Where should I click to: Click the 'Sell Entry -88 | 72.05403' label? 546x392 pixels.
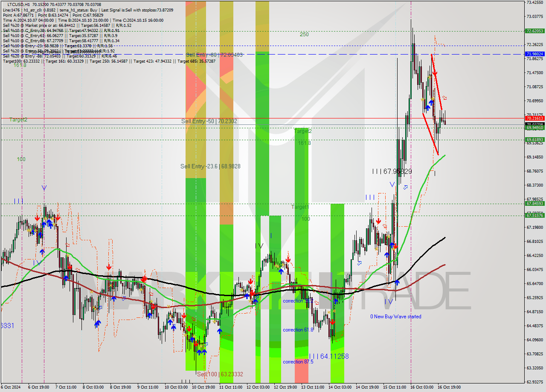coord(214,55)
